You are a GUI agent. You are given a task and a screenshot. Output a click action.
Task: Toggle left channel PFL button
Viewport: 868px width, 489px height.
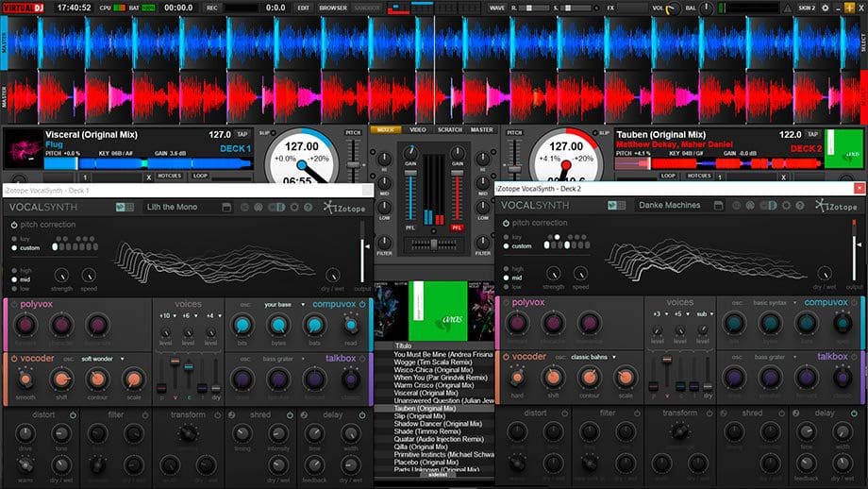(410, 228)
